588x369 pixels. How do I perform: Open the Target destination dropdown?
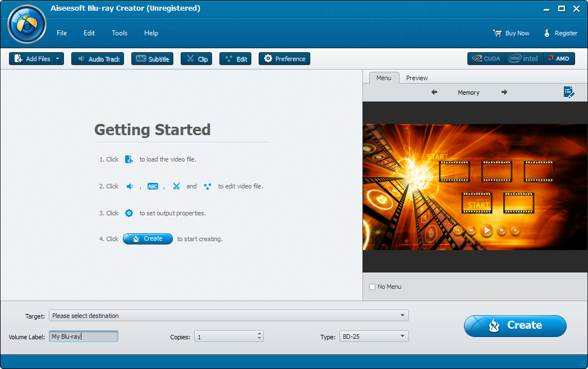(402, 315)
